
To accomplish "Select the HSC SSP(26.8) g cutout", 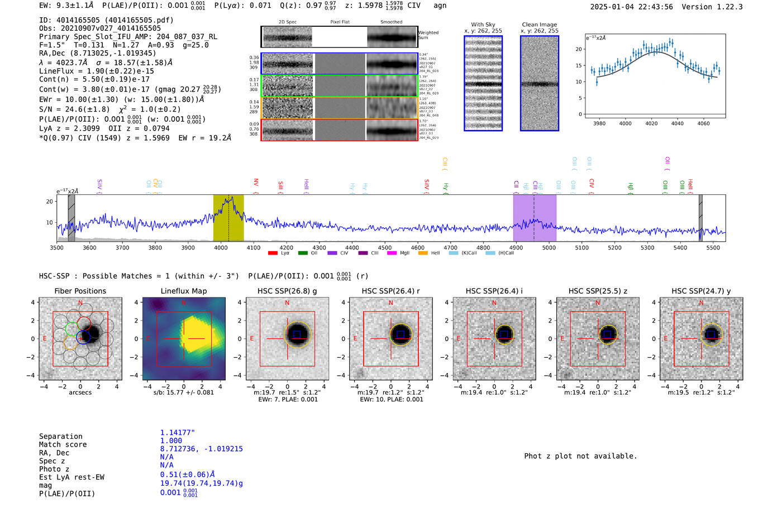I will pyautogui.click(x=287, y=339).
